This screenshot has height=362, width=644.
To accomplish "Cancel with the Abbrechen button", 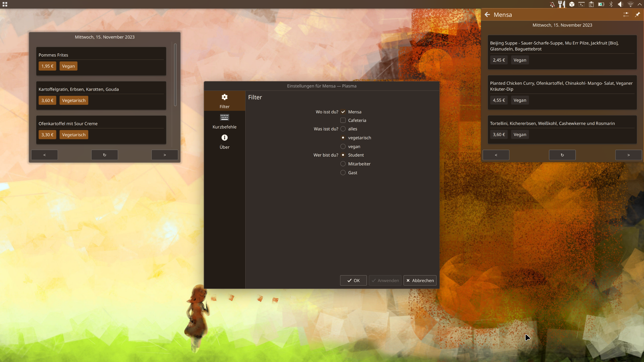I will pyautogui.click(x=420, y=281).
